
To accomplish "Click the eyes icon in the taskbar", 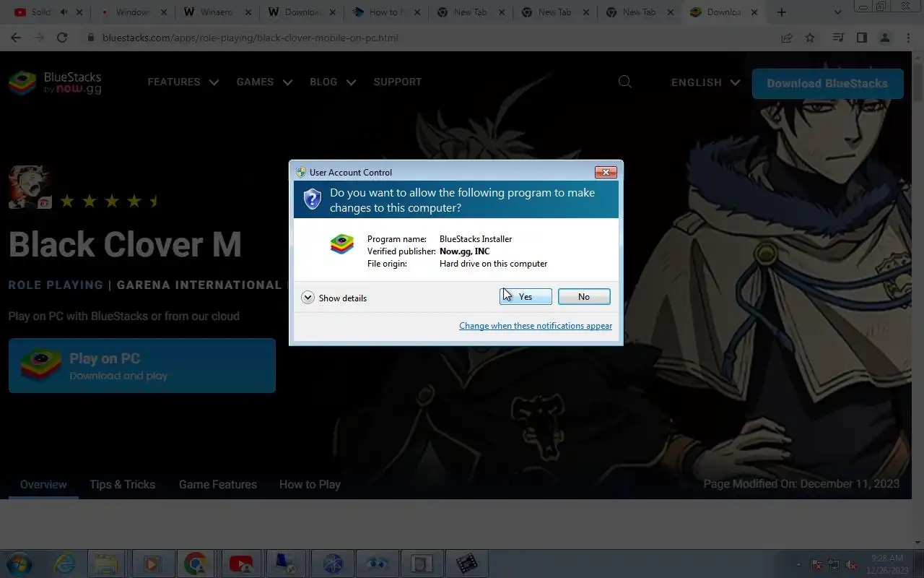I will tap(377, 564).
